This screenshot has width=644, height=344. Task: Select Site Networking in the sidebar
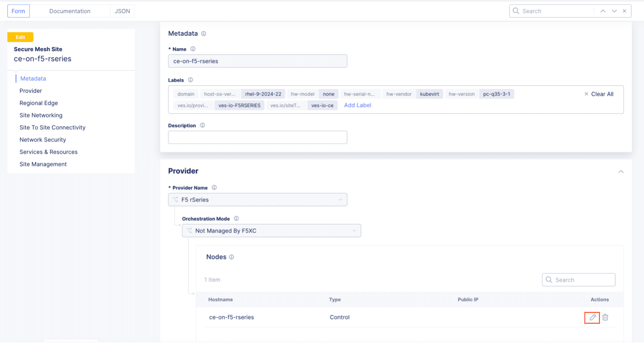click(x=41, y=115)
